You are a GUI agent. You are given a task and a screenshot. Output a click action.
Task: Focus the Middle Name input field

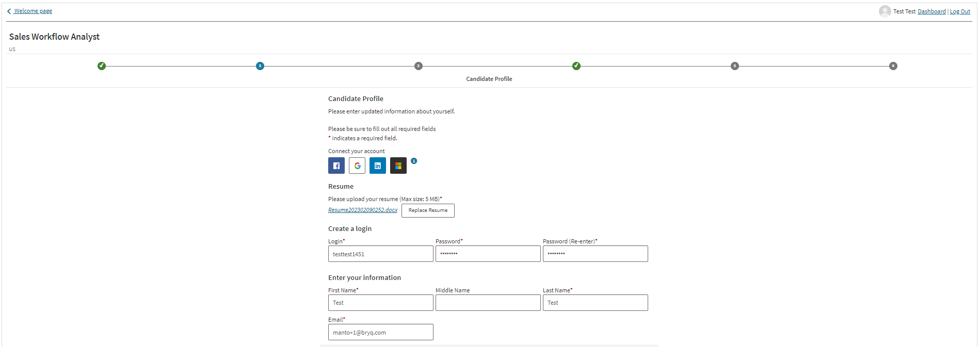point(488,303)
